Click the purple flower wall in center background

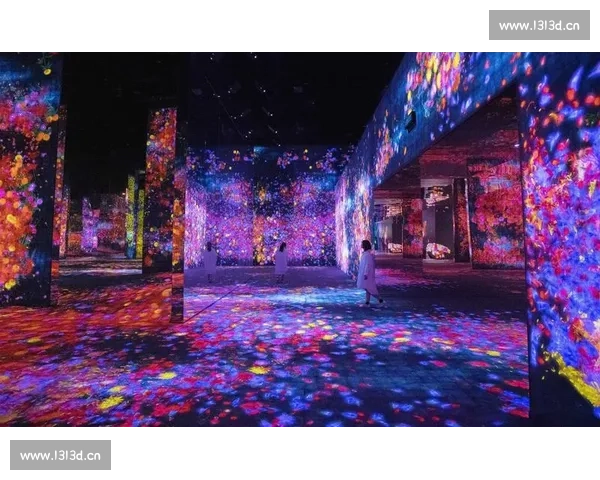pos(262,210)
